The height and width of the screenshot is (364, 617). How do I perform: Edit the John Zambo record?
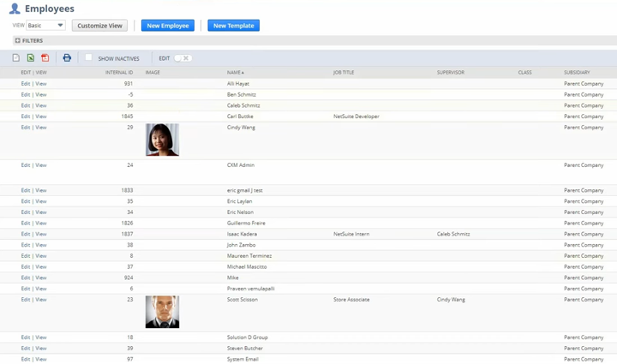pos(26,245)
